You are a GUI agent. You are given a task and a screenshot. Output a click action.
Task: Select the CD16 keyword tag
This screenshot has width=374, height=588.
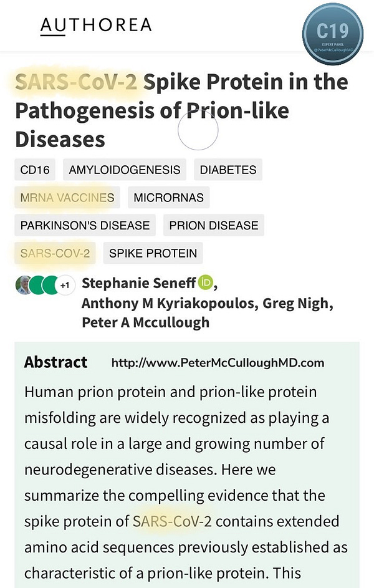click(35, 170)
